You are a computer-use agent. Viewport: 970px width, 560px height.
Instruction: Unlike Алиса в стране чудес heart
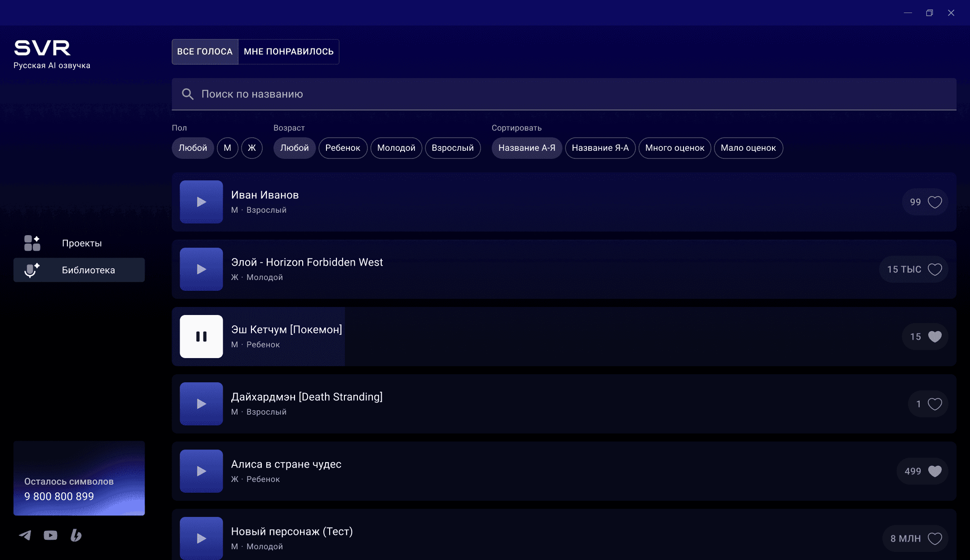coord(935,471)
